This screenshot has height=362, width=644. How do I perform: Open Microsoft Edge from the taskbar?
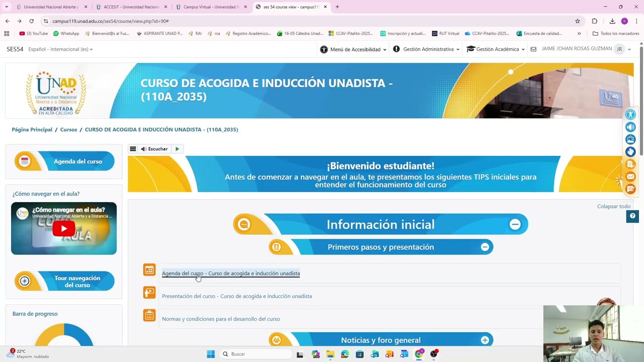345,354
